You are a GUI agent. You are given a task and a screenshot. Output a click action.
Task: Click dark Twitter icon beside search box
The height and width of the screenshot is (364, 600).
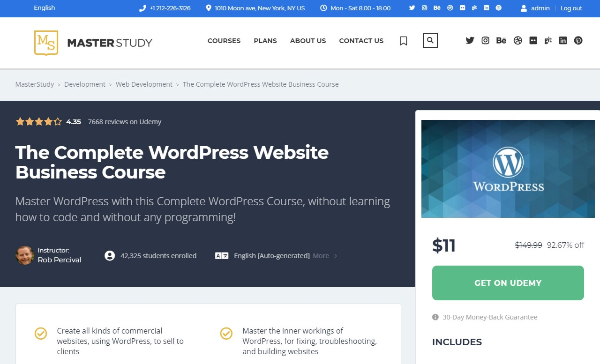[470, 41]
